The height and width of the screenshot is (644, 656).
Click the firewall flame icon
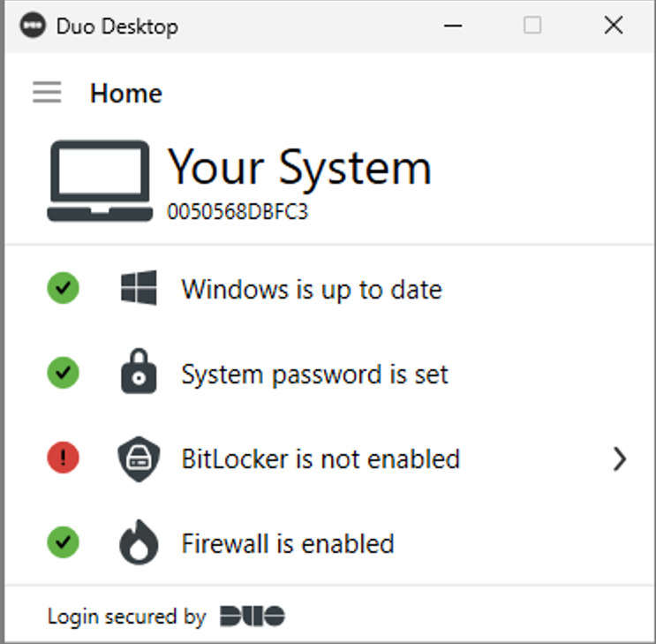click(x=139, y=542)
